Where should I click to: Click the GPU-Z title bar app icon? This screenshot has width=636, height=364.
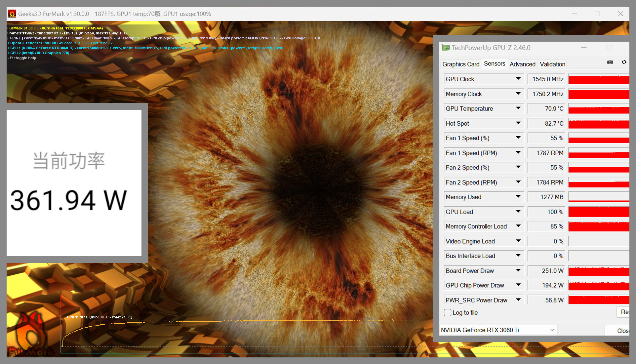(x=446, y=48)
